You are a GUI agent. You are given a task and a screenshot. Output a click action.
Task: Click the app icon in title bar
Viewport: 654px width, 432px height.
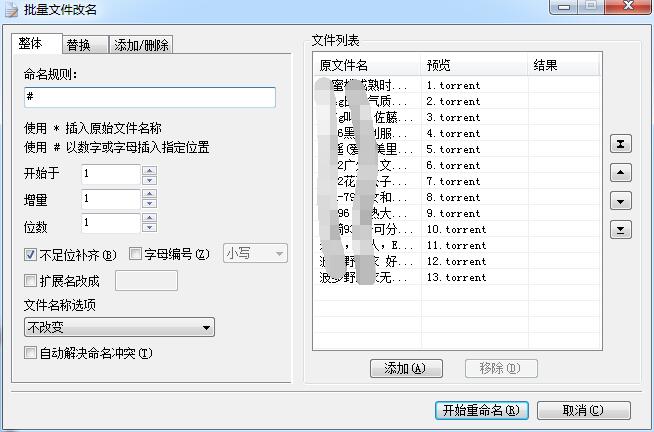pos(10,9)
